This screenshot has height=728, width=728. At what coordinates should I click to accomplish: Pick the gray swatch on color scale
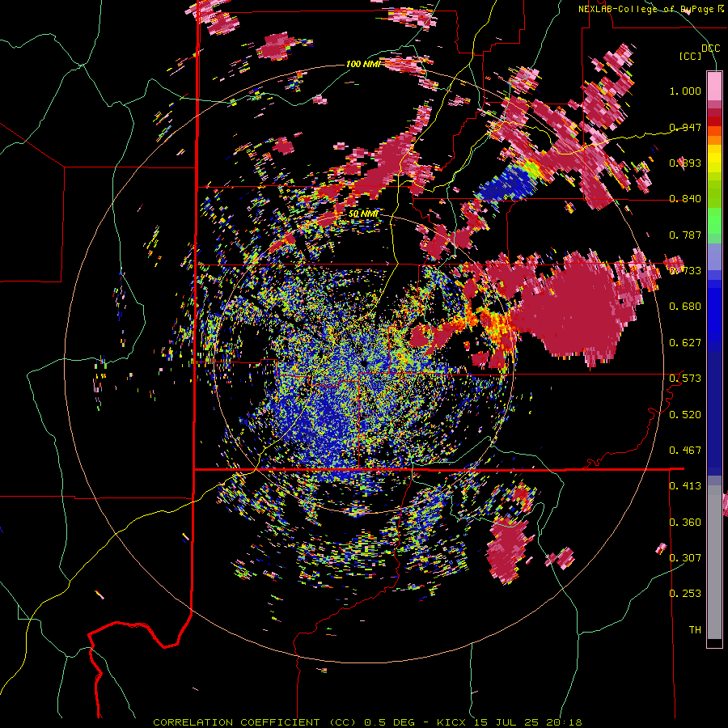coord(714,562)
